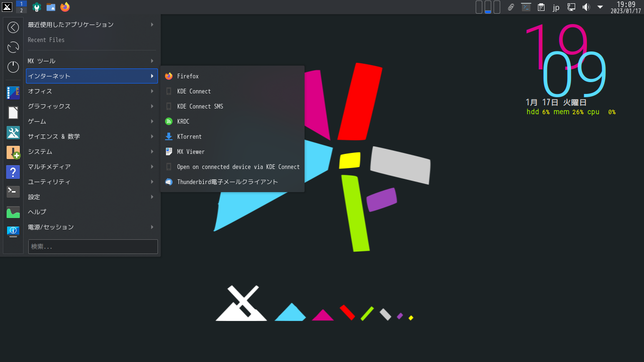Open the wrench-and-hammer tools favorite icon
The width and height of the screenshot is (644, 362).
coord(13,133)
